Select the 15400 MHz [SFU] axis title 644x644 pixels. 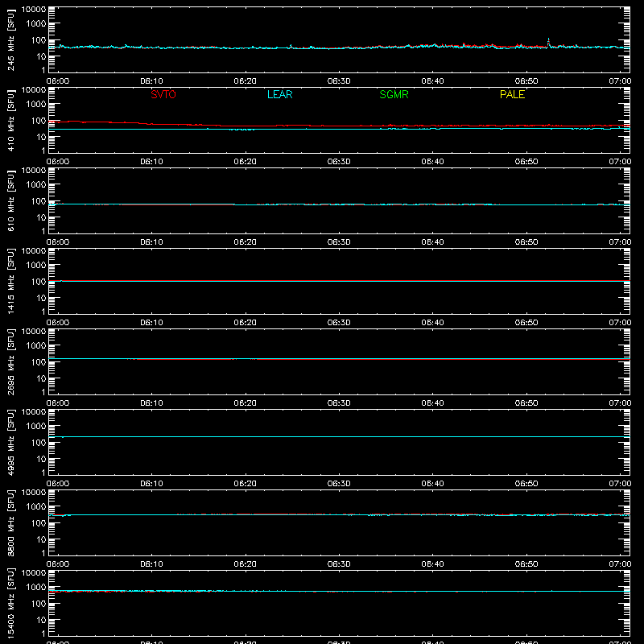11,603
